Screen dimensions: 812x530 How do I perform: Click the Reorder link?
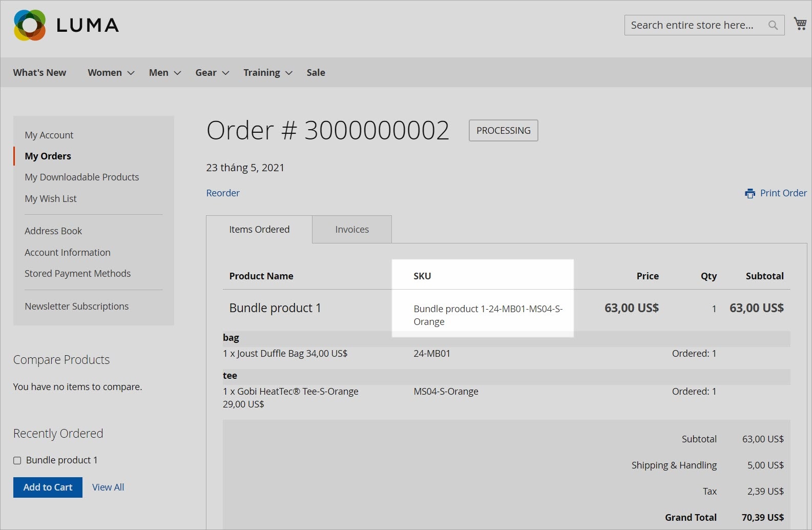223,193
